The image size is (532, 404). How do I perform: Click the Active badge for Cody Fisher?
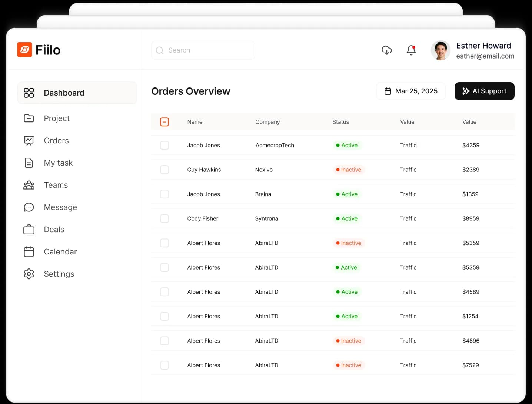pos(347,218)
